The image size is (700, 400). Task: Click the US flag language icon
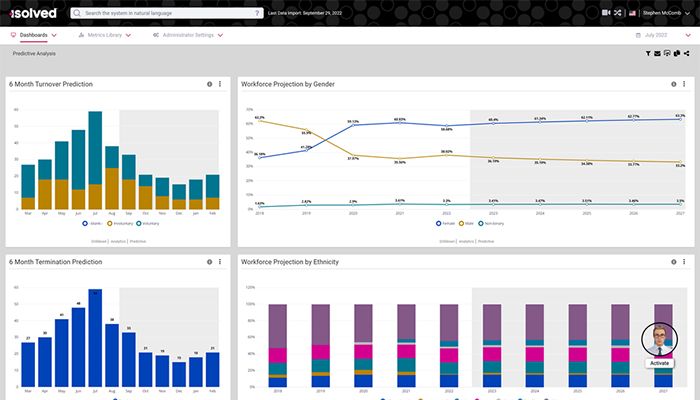(632, 13)
